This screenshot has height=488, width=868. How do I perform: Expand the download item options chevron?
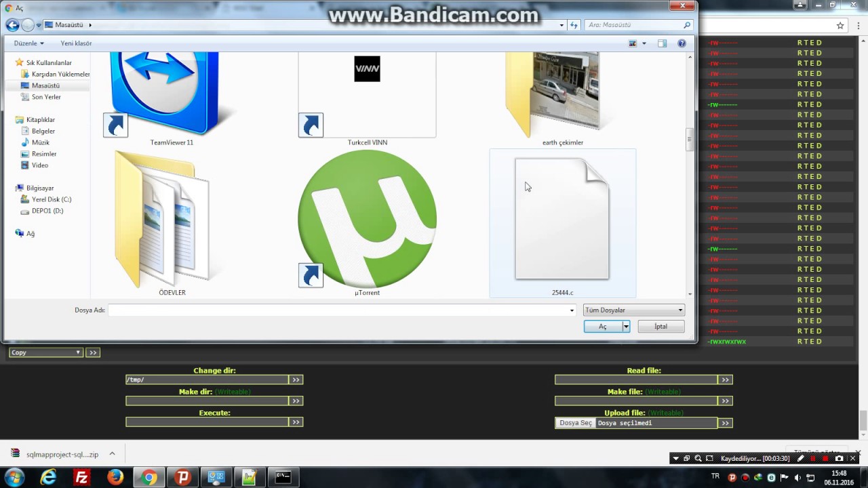[112, 454]
